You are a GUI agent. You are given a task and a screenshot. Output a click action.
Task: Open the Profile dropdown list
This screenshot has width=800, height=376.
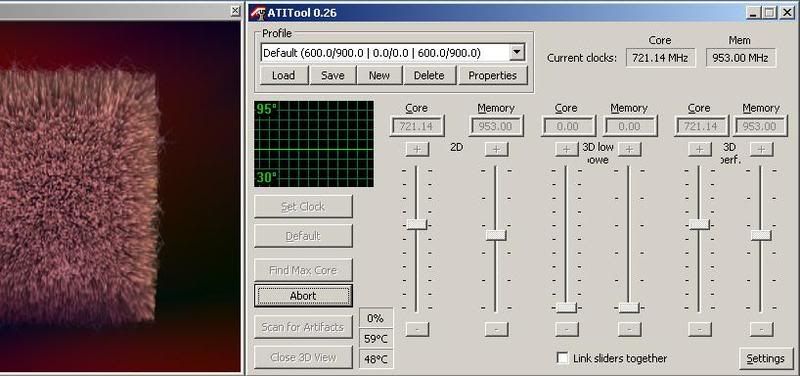click(517, 53)
